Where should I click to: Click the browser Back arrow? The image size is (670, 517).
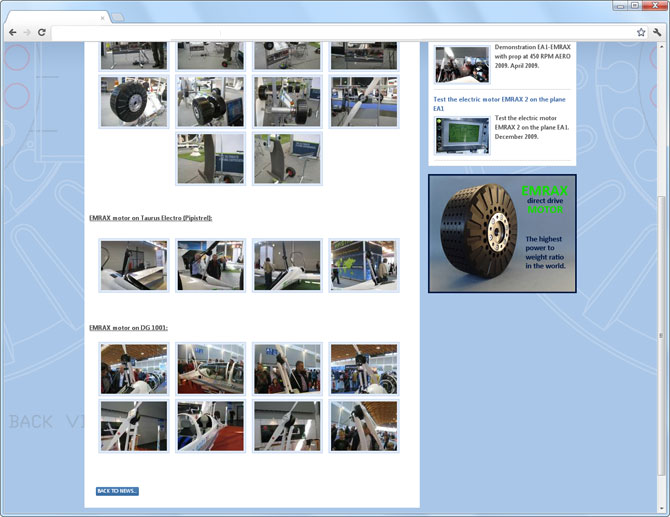pos(13,32)
